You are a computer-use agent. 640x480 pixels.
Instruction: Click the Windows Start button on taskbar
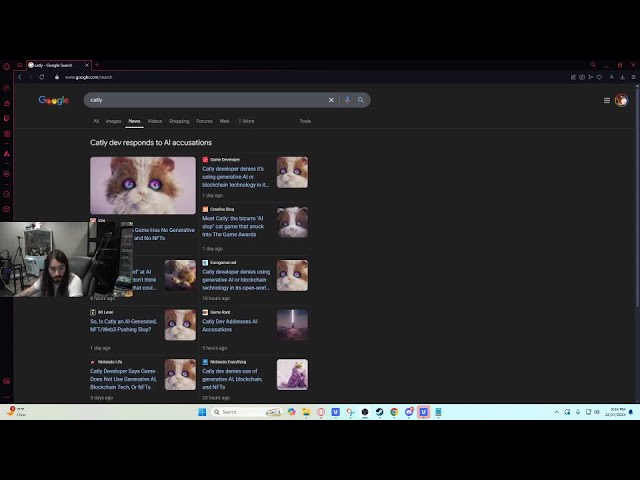pos(201,412)
